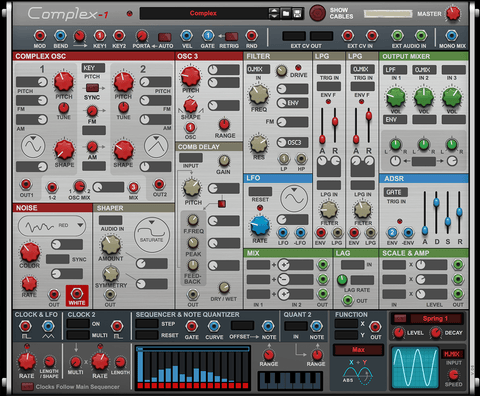Click the save patch disk button
Image resolution: width=480 pixels, height=396 pixels.
297,13
